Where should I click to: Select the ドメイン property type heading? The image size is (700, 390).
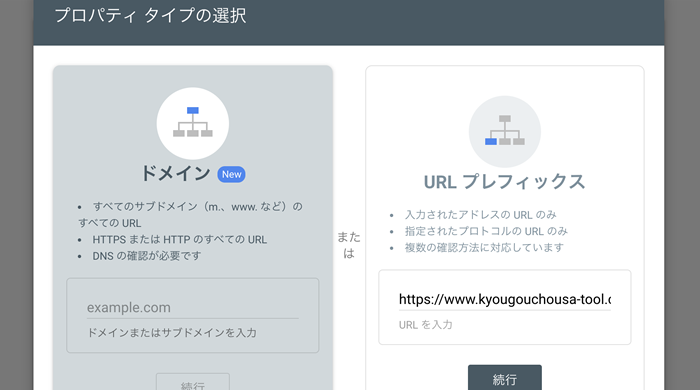click(175, 173)
